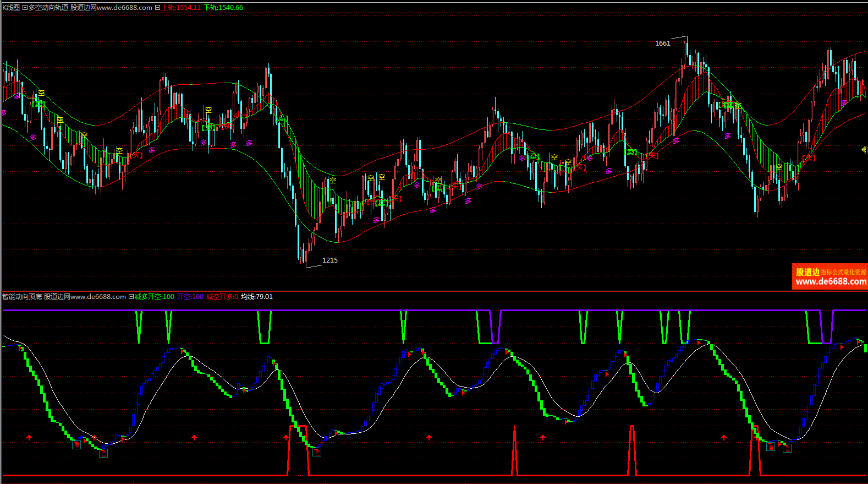The image size is (868, 484).
Task: Click the yellow diamond marker on right edge
Action: [864, 149]
